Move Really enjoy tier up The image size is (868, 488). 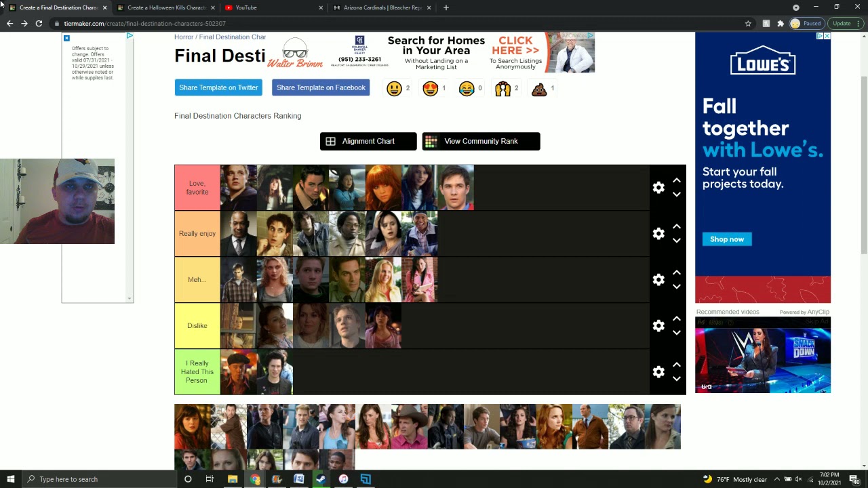click(x=676, y=226)
